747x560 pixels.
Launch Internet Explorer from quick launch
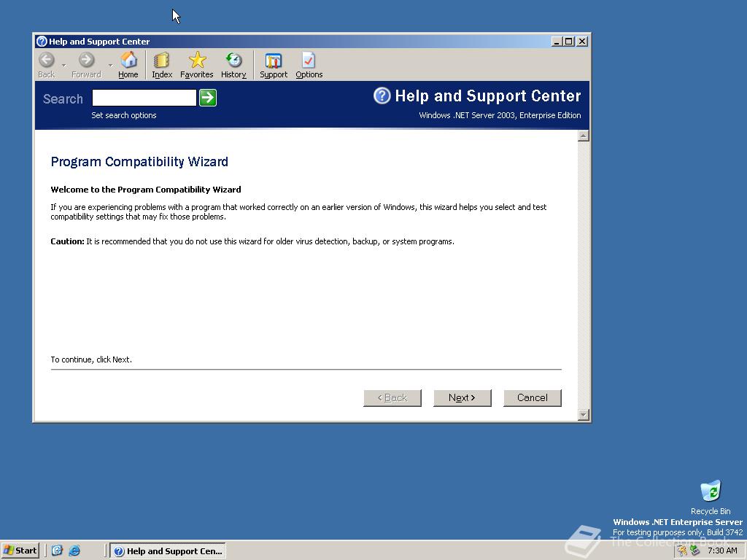coord(74,551)
